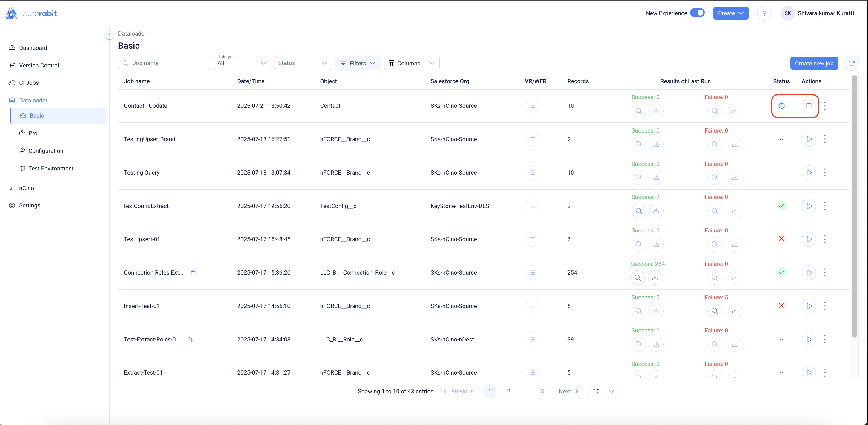Stop the running Contact - Update job

tap(809, 106)
